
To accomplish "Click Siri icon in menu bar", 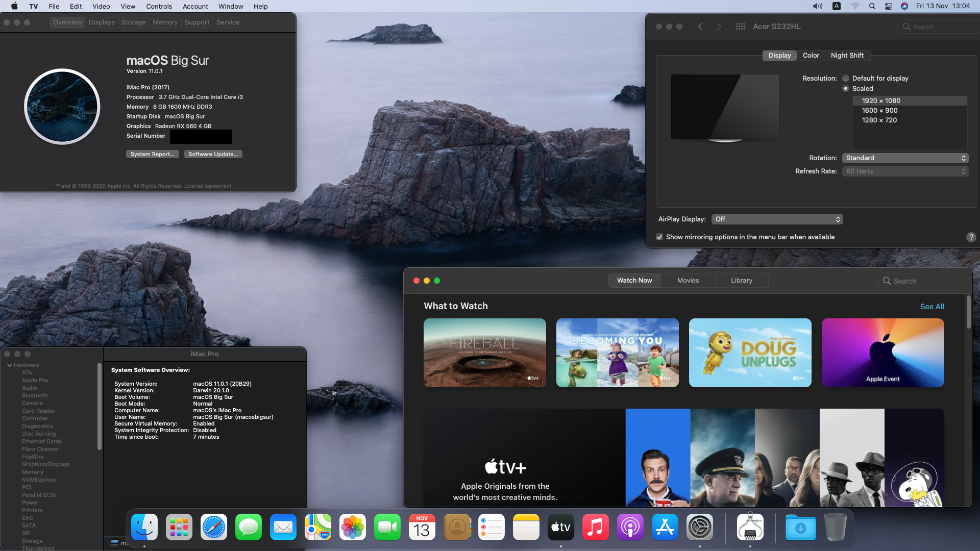I will (904, 6).
